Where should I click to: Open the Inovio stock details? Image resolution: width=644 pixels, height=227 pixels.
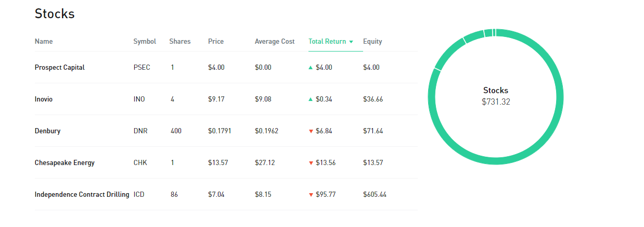[x=44, y=99]
